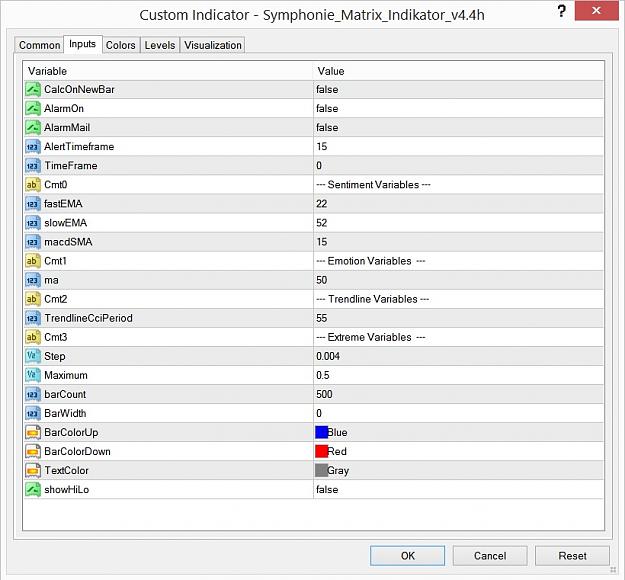This screenshot has width=625, height=580.
Task: Click the BarWidth value field
Action: (458, 413)
